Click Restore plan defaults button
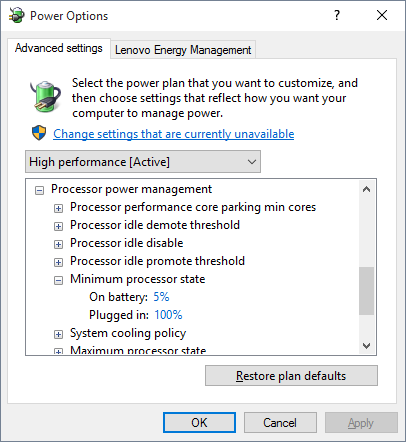The height and width of the screenshot is (442, 406). 291,376
